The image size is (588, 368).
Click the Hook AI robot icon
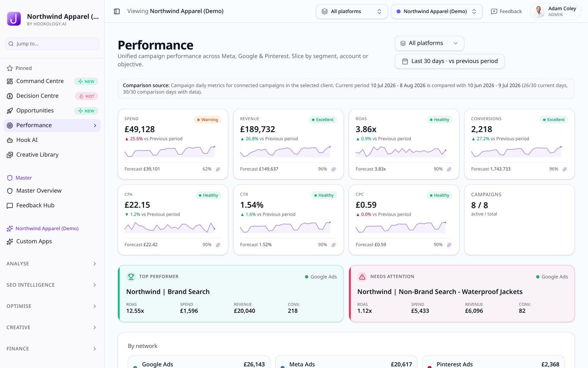click(10, 140)
